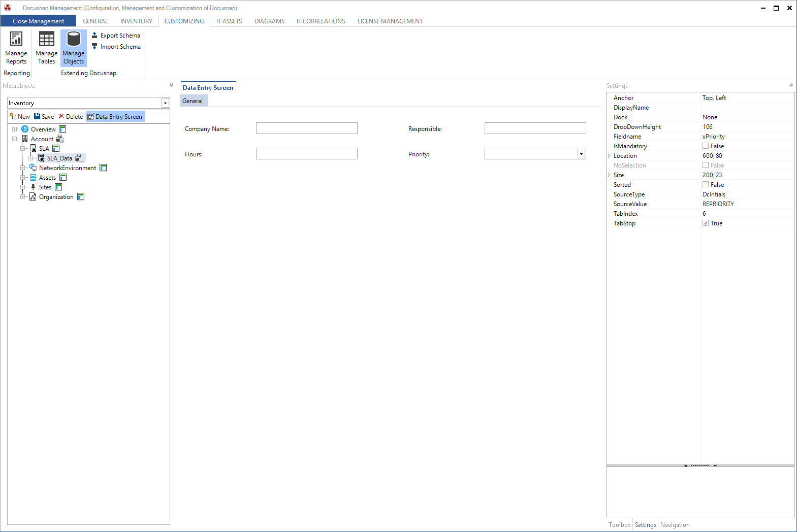Switch to the Navigation panel tab
797x532 pixels.
tap(675, 525)
